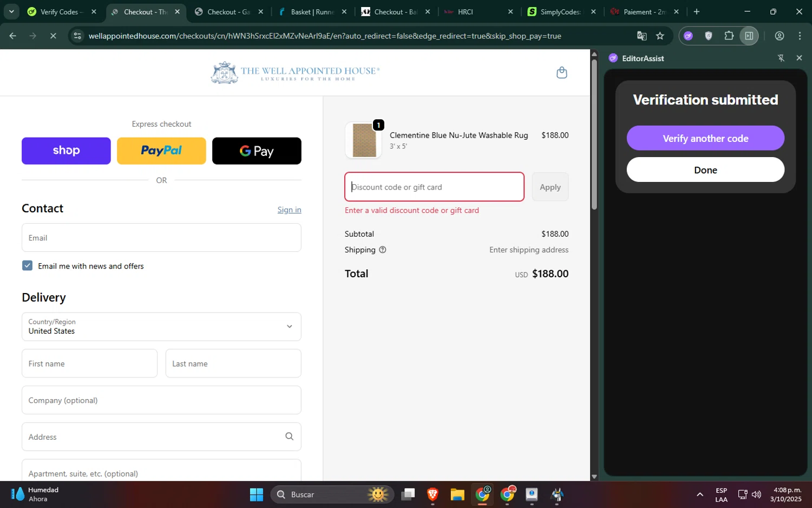Screen dimensions: 812x508
Task: Click the ESP LAA language indicator
Action: click(721, 494)
